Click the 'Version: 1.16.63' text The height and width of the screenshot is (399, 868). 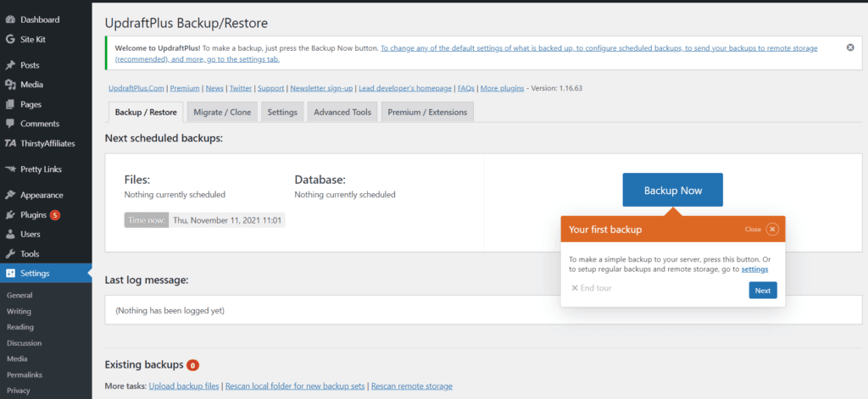click(x=556, y=88)
